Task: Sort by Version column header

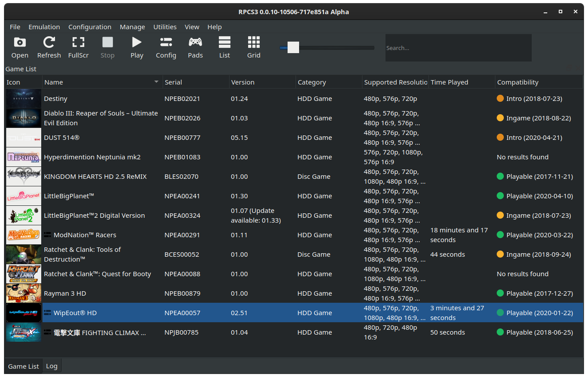Action: (x=262, y=82)
